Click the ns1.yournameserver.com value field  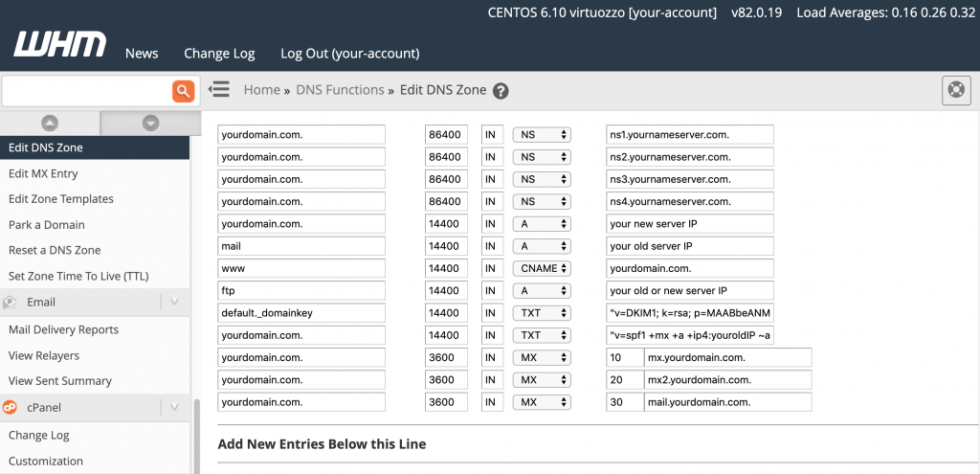[x=690, y=134]
